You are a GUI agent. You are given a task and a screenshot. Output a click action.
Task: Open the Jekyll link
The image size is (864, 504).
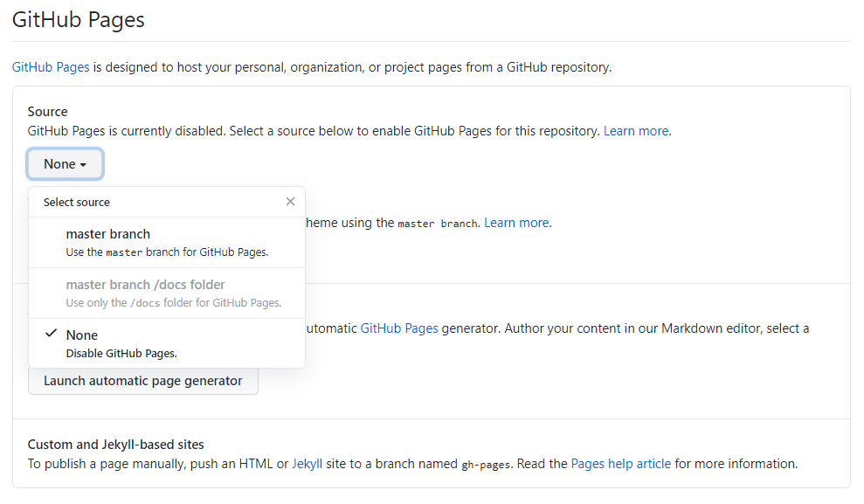[307, 464]
